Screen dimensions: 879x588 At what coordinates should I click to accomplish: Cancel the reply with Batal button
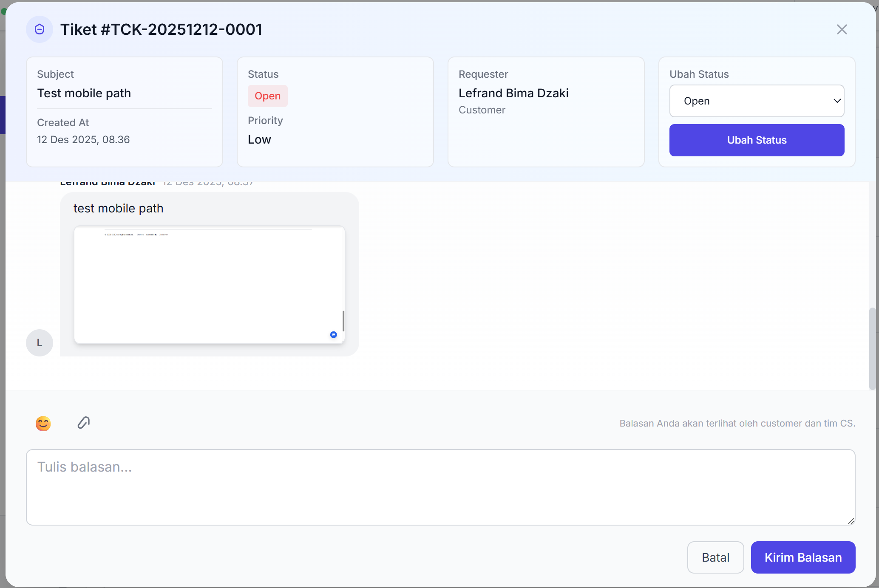coord(715,557)
